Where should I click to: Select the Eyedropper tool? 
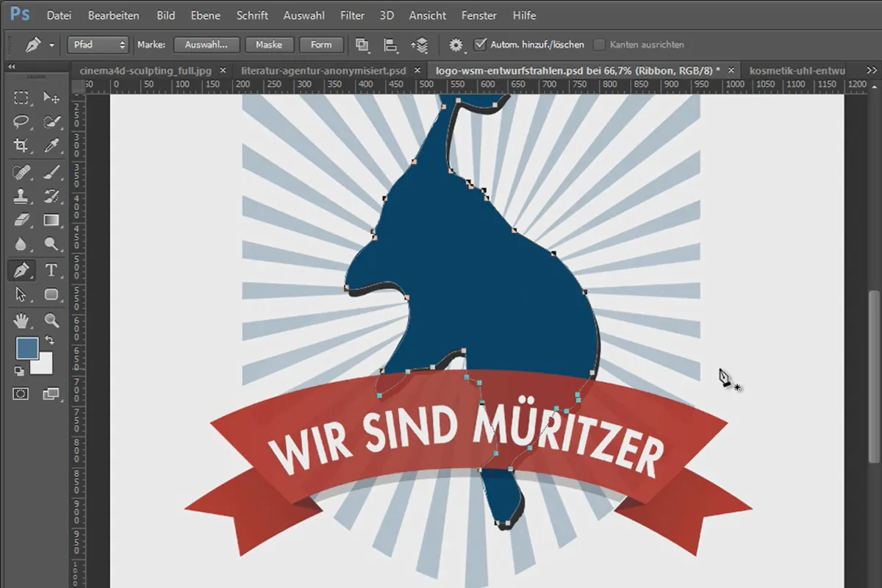[51, 146]
